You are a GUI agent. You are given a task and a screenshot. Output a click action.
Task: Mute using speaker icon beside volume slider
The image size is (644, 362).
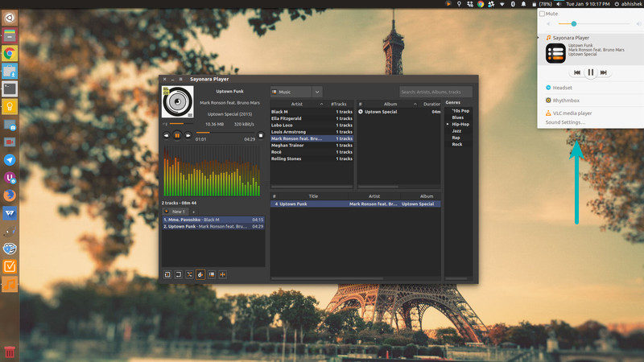165,124
